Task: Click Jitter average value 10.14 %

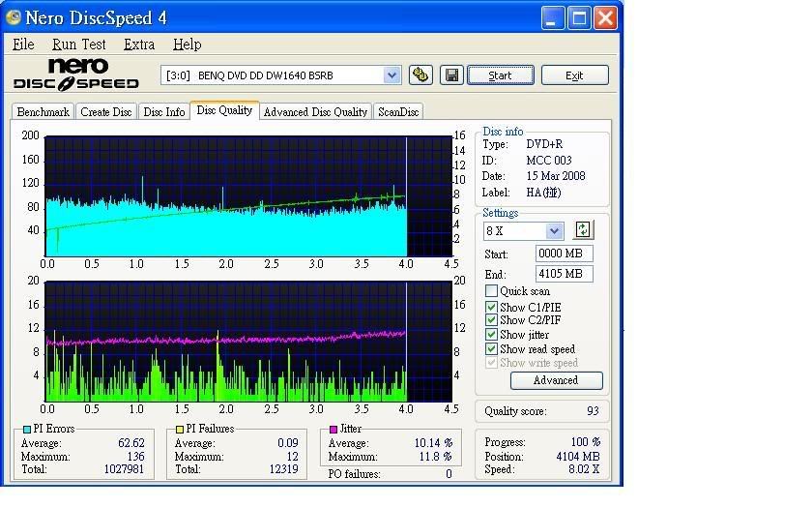Action: pos(433,443)
